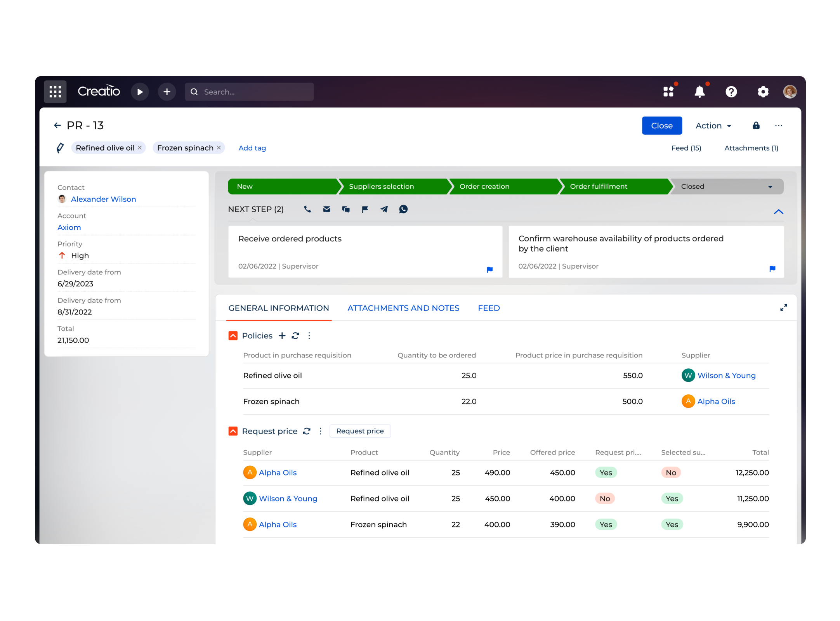
Task: Select the 'Suppliers selection' stage in the progress bar
Action: (382, 186)
